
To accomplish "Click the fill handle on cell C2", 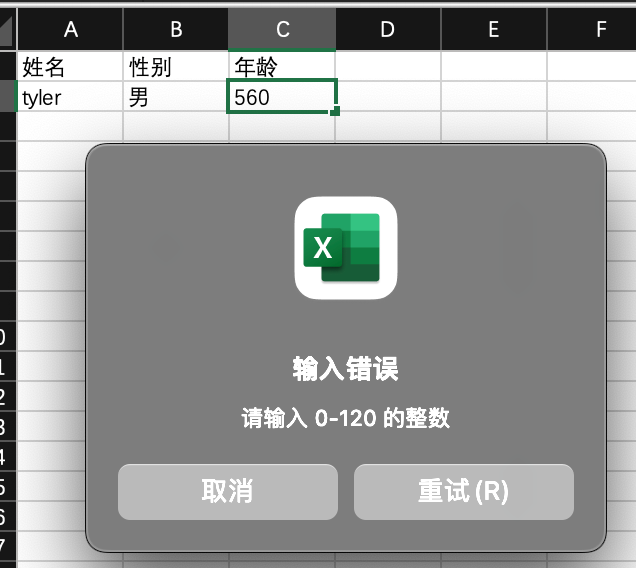I will [x=335, y=111].
